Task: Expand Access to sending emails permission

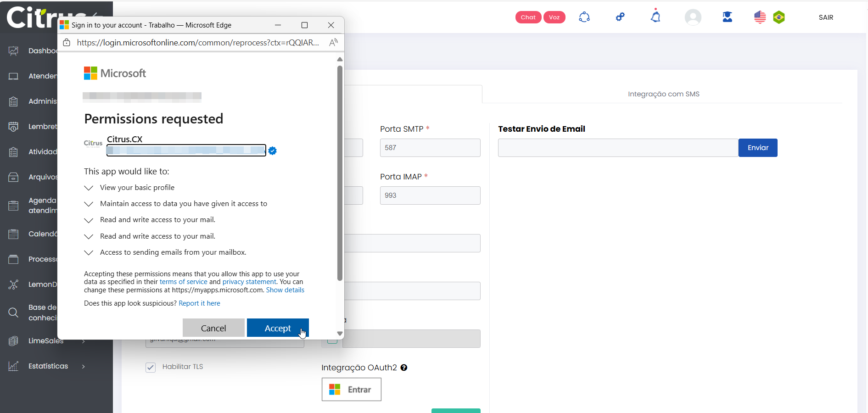Action: coord(89,252)
